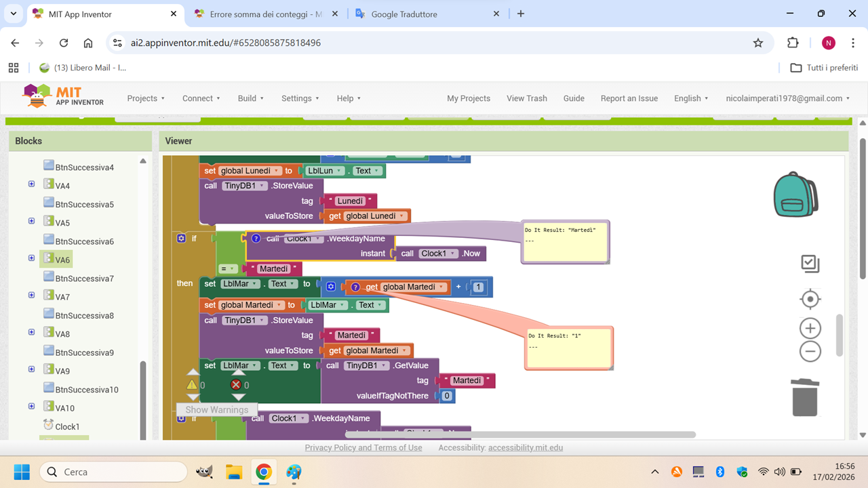
Task: Click the zoom in plus icon
Action: tap(810, 329)
